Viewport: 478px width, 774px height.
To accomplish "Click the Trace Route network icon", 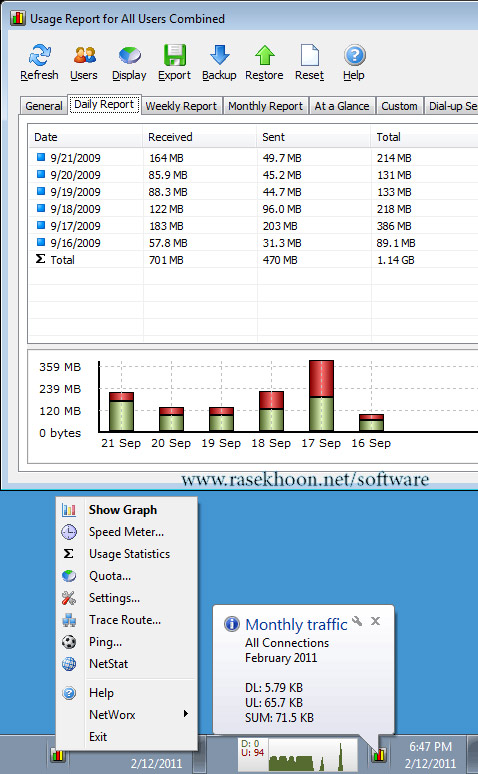I will click(69, 620).
